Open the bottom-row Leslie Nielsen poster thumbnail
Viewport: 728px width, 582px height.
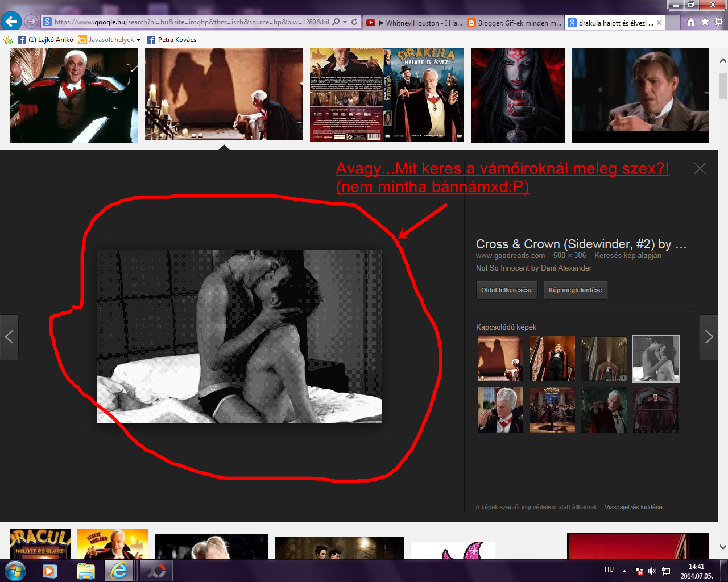pyautogui.click(x=113, y=544)
